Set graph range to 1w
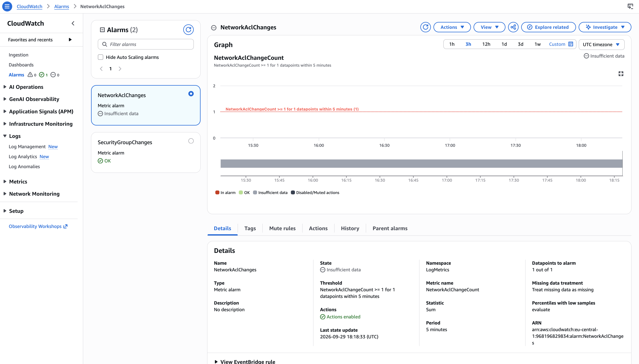 537,44
